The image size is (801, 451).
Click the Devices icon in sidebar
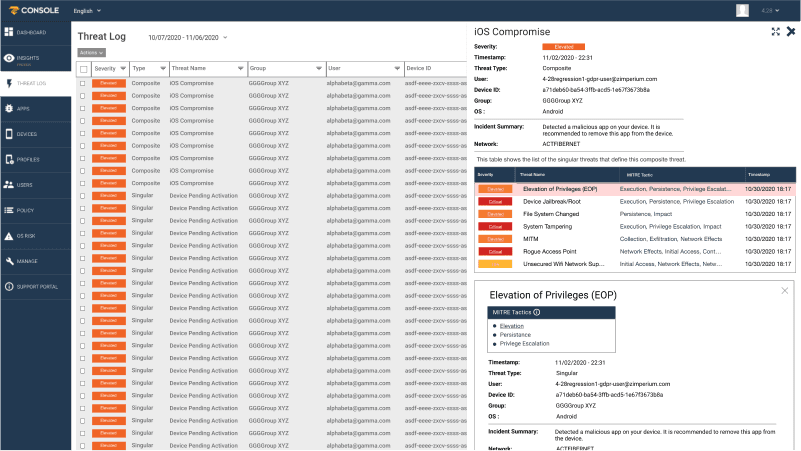[x=9, y=134]
